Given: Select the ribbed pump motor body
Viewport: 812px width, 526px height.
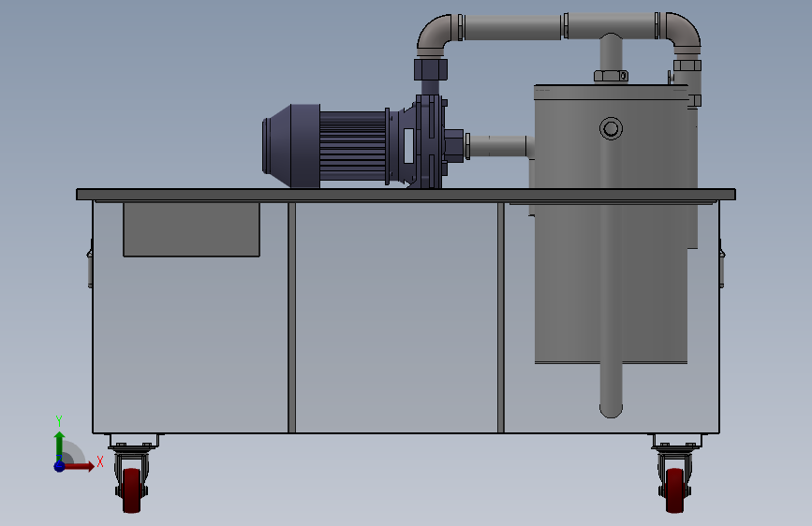Looking at the screenshot, I should 353,146.
